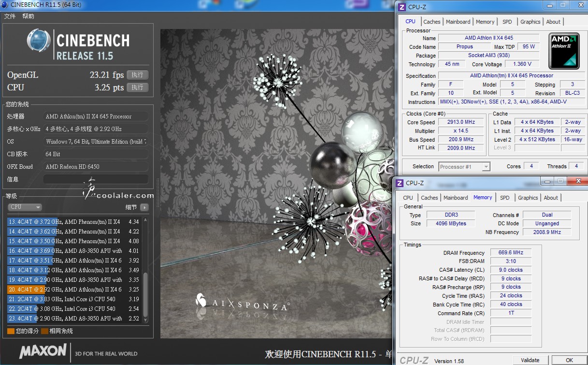Select the CPU tab in the rear CPU-Z window

tap(410, 21)
